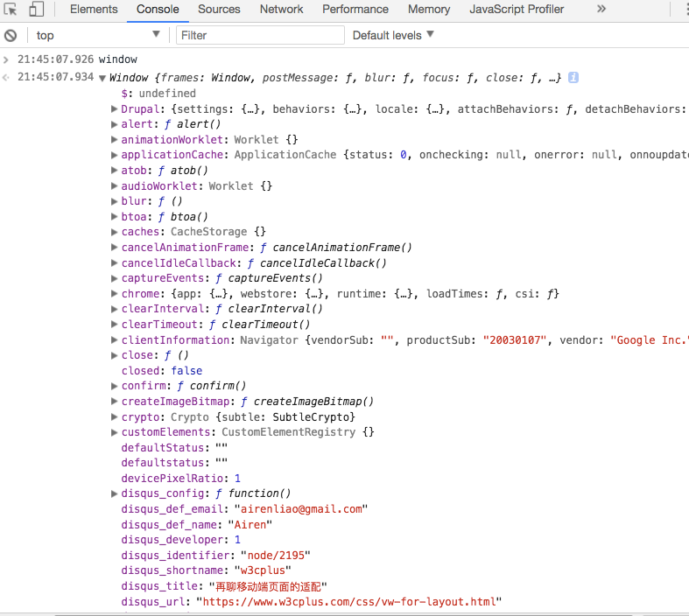
Task: Collapse the Window object tree
Action: [x=102, y=78]
